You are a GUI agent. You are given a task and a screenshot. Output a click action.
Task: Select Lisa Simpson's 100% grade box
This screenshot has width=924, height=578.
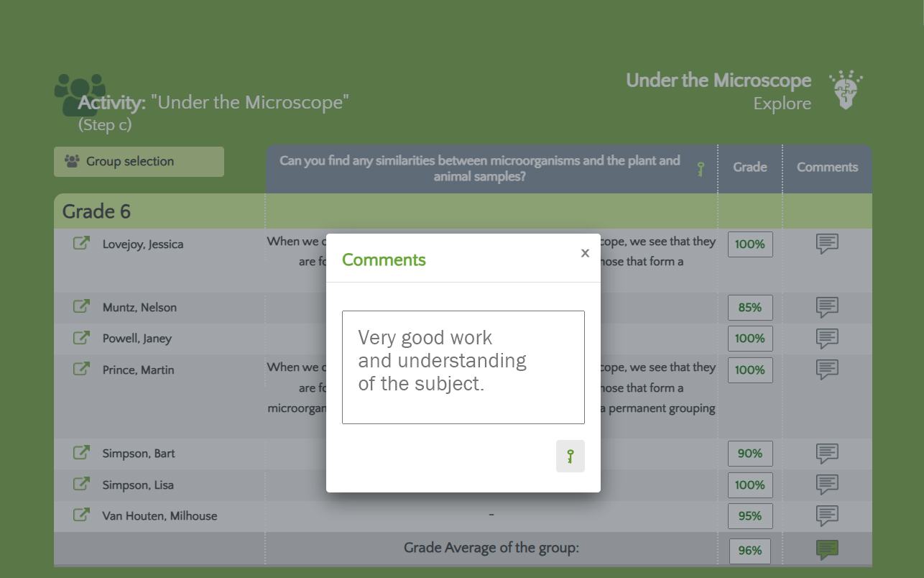tap(749, 485)
